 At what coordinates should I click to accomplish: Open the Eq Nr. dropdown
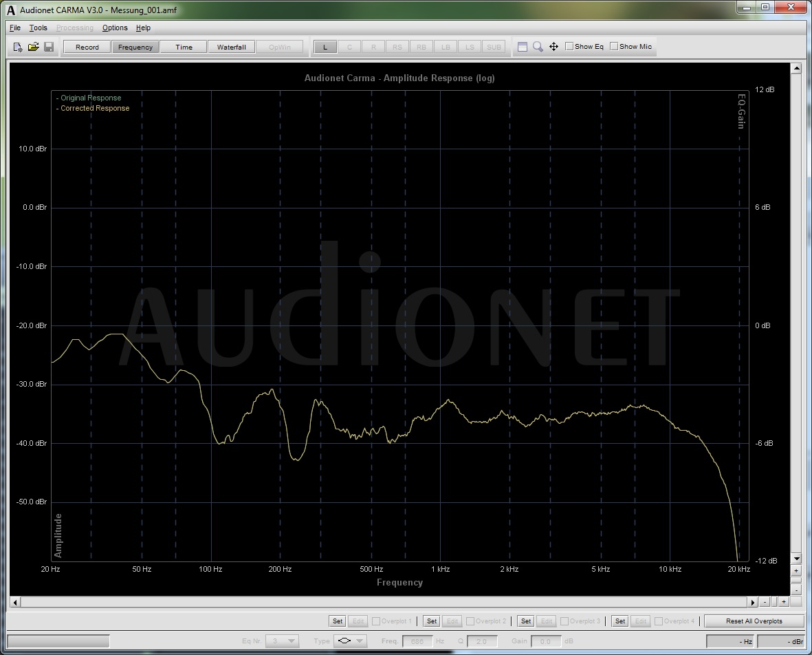coord(282,641)
